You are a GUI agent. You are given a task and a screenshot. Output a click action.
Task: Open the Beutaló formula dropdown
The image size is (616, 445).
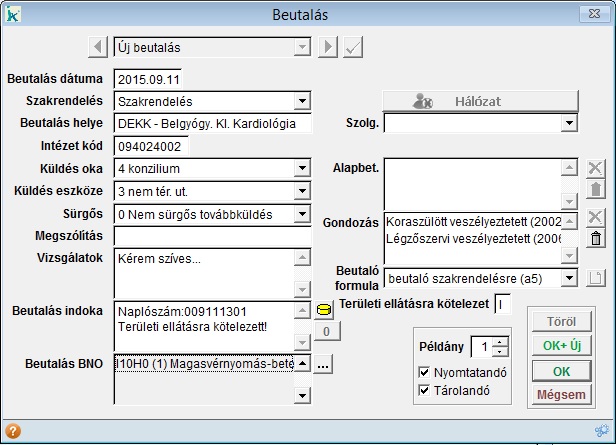(570, 277)
